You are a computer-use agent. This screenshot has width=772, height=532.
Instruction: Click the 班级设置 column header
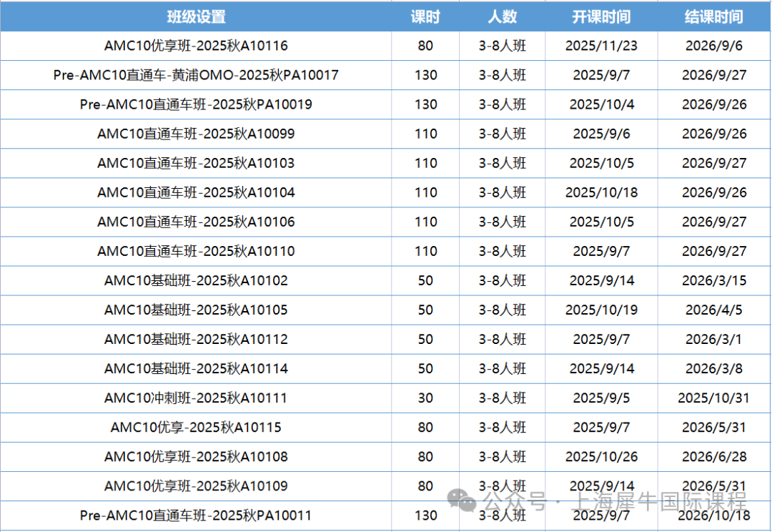(x=196, y=16)
